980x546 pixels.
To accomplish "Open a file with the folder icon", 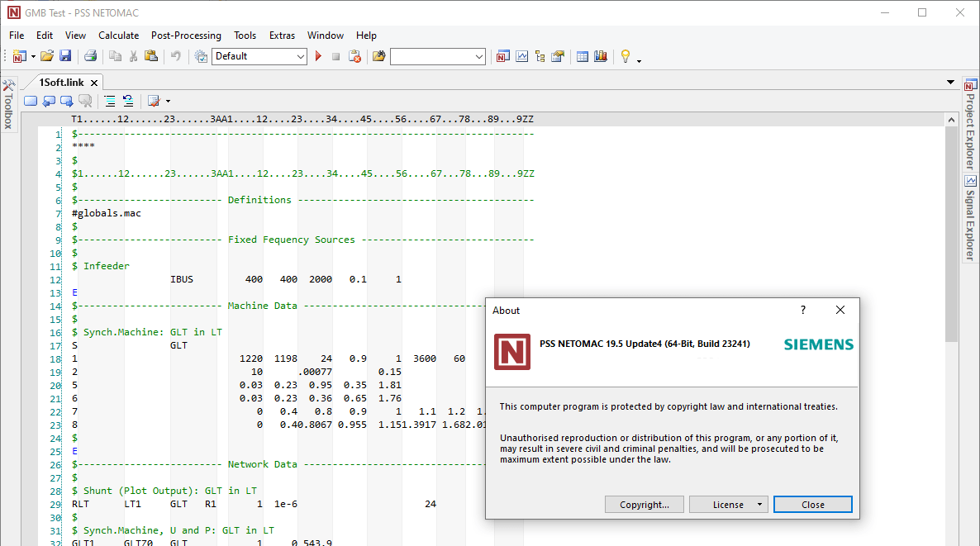I will click(47, 56).
